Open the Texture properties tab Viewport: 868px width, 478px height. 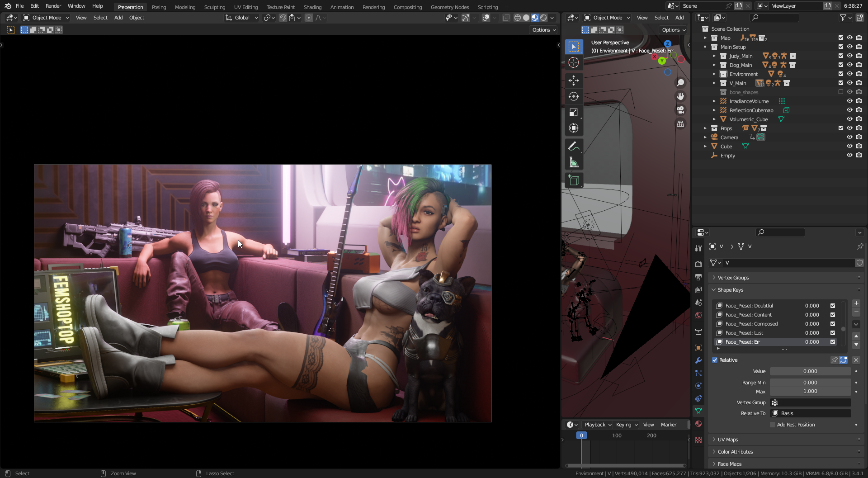pos(698,440)
